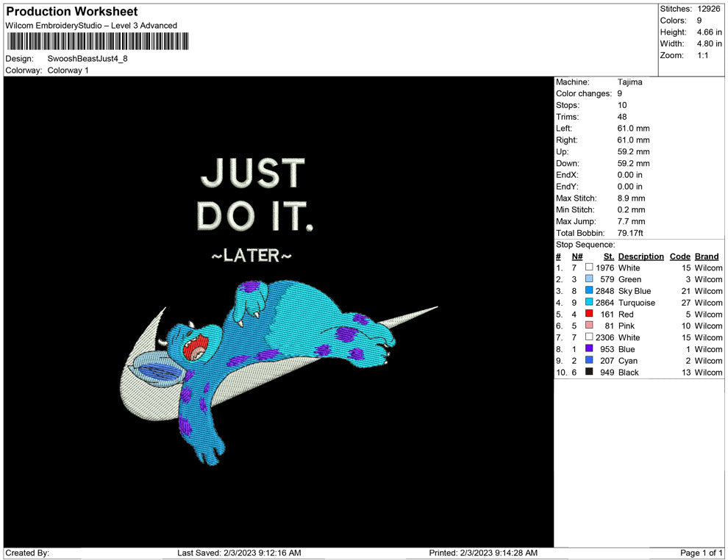Click the Description column header
The width and height of the screenshot is (728, 560).
640,256
